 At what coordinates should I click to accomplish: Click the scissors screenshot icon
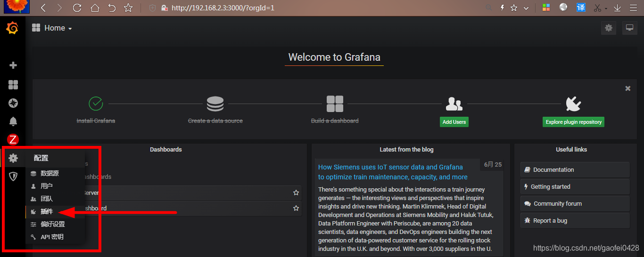coord(598,8)
